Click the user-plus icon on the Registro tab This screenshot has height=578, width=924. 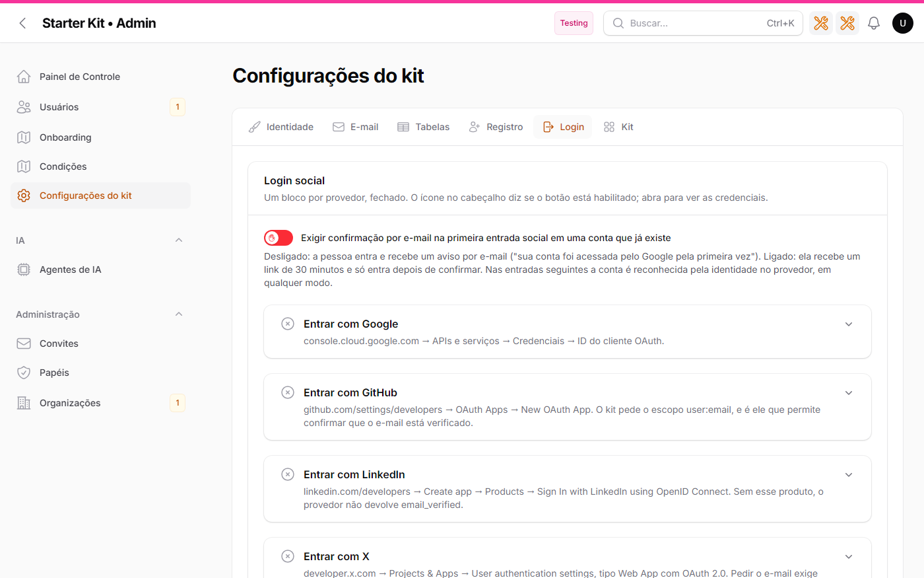click(x=475, y=127)
